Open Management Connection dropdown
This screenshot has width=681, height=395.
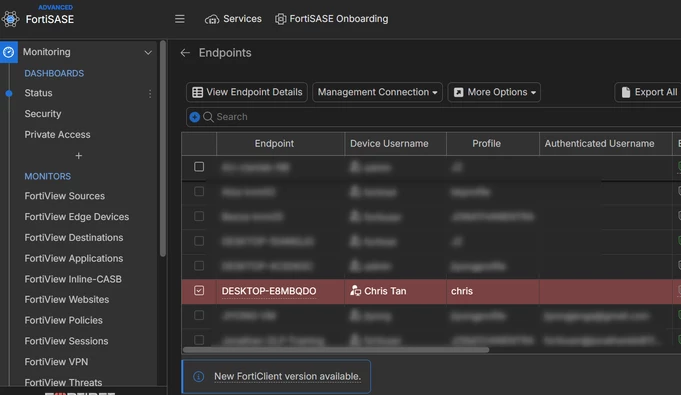pos(377,92)
